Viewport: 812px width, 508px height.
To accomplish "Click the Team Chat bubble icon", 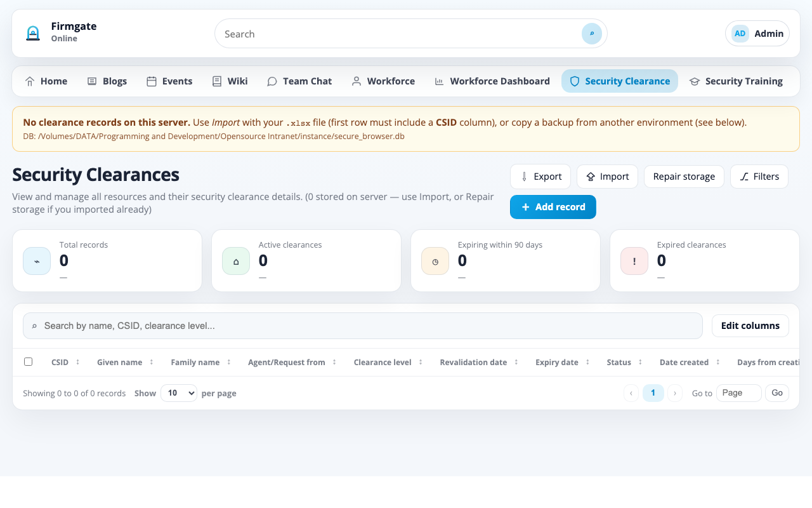I will coord(272,81).
